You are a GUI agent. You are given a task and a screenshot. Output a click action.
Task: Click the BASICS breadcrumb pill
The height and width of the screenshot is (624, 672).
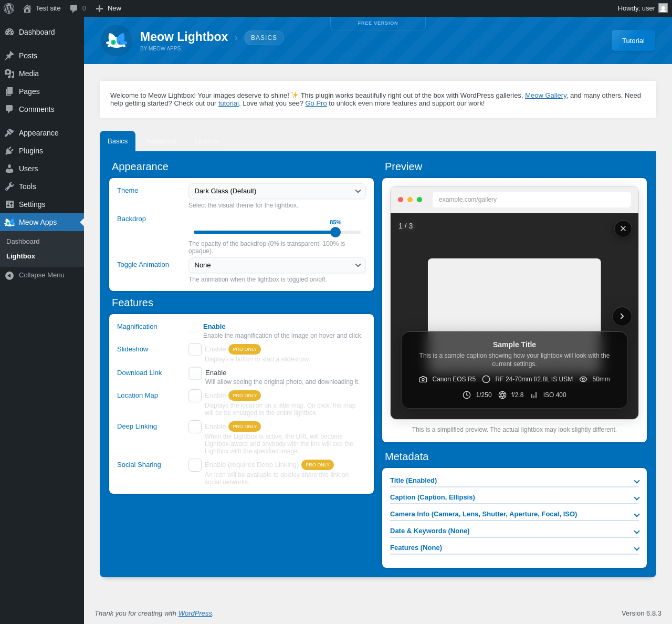pos(264,38)
